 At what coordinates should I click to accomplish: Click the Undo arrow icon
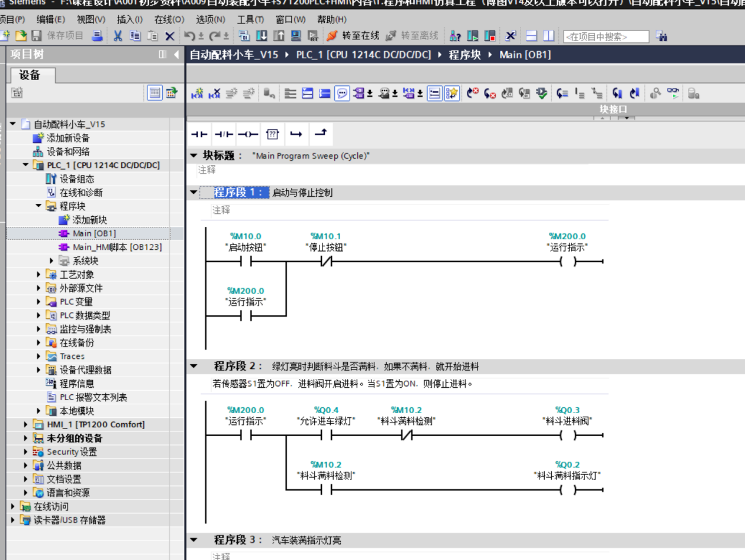189,36
